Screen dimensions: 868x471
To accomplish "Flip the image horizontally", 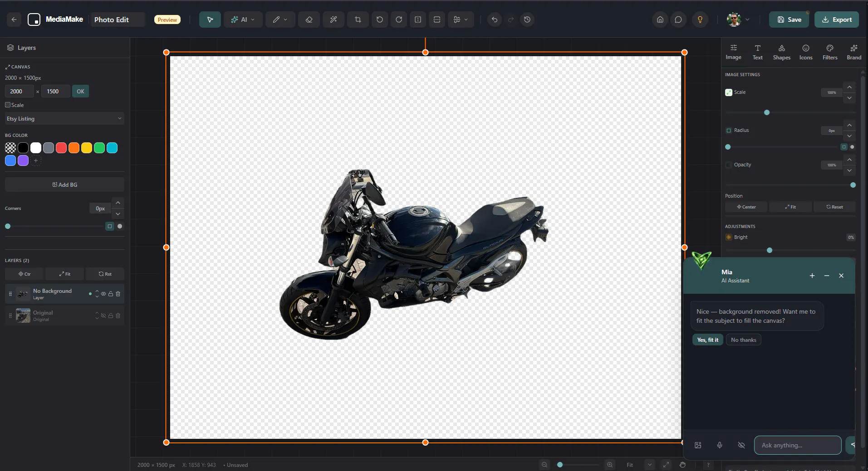I will [x=418, y=19].
